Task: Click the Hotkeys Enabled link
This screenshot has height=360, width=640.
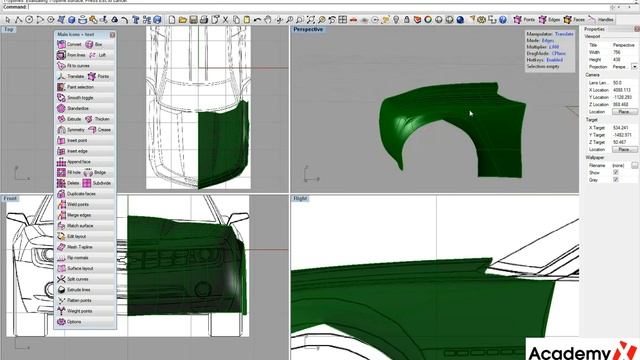Action: click(555, 60)
